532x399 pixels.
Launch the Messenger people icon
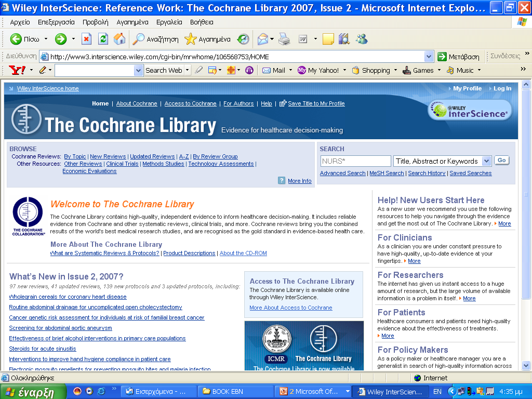point(362,39)
